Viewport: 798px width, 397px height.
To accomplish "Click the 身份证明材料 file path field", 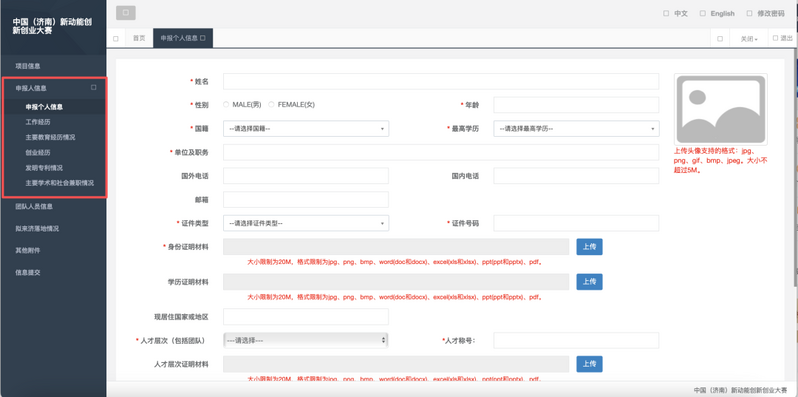I will coord(396,247).
